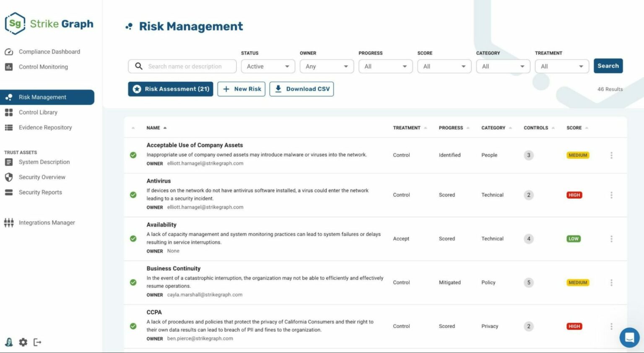Open the chat support bubble

[x=629, y=337]
